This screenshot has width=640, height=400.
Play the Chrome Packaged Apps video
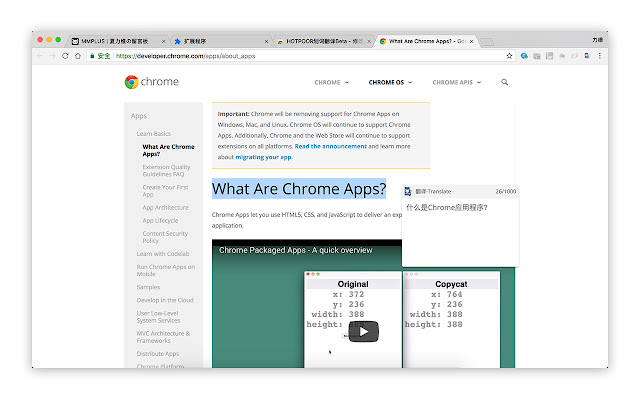[x=363, y=331]
